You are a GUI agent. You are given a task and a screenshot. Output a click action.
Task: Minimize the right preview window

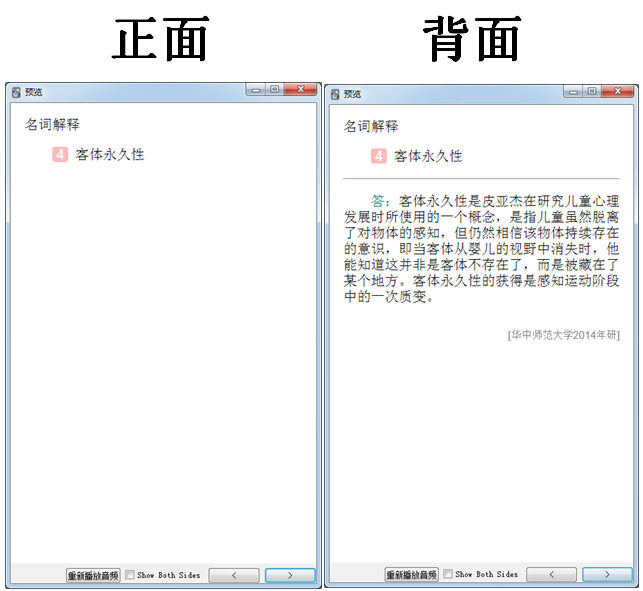coord(573,91)
